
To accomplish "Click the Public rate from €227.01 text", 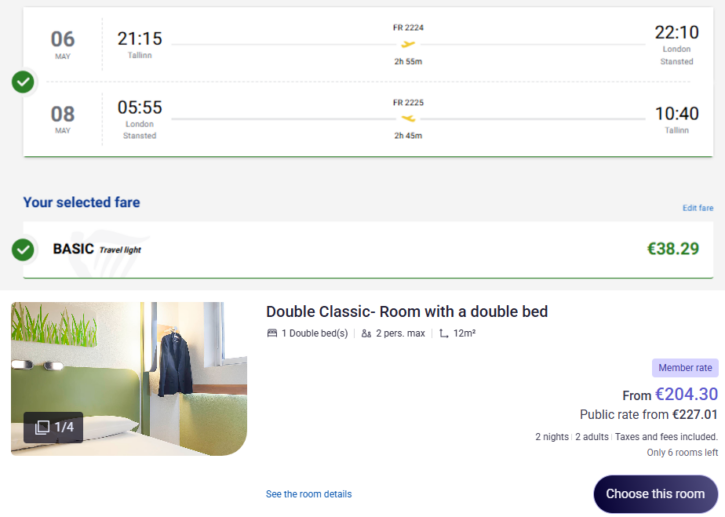I will 649,415.
